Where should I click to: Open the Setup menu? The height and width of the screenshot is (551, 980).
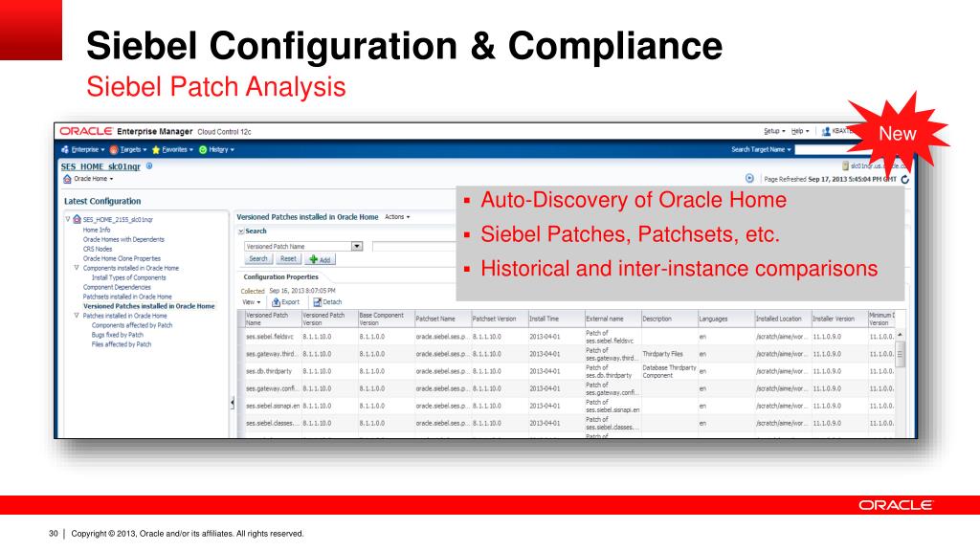pos(773,131)
